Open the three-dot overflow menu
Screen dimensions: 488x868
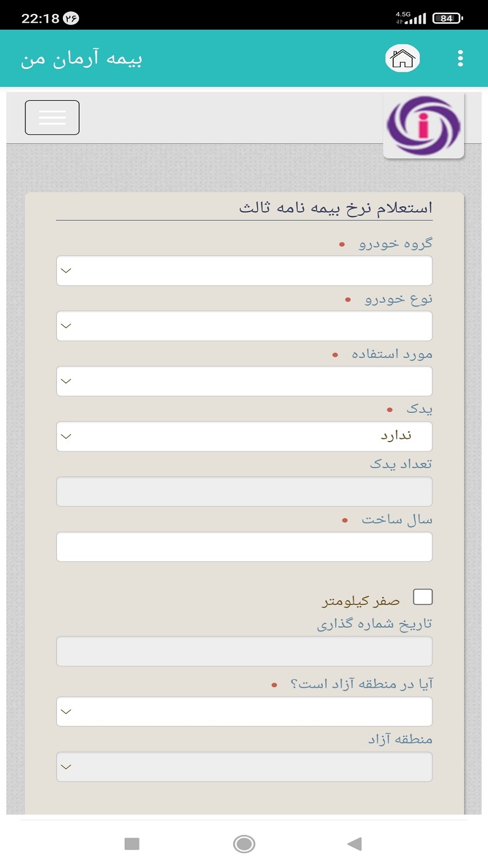click(460, 58)
